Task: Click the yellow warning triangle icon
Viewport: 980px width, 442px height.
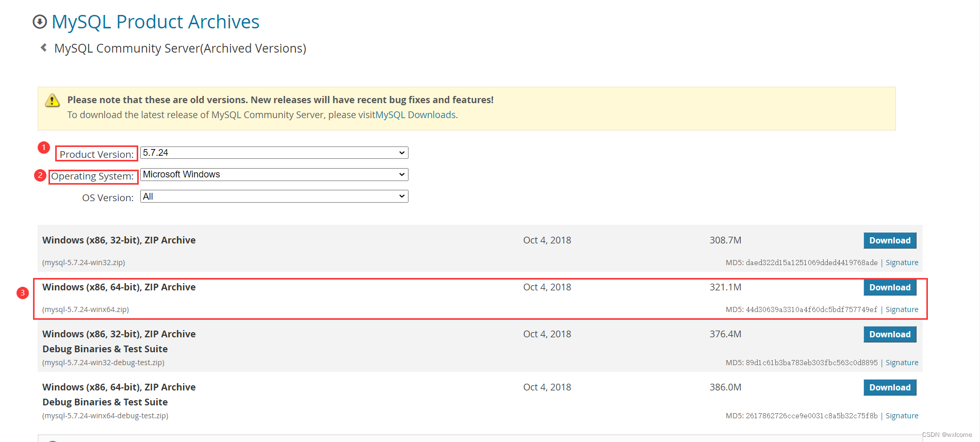Action: [52, 100]
